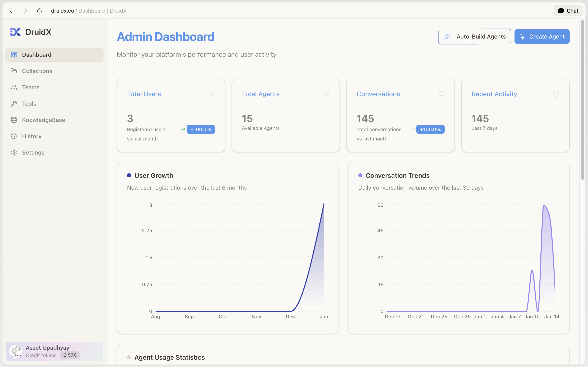Reload the page with the refresh icon

point(39,11)
